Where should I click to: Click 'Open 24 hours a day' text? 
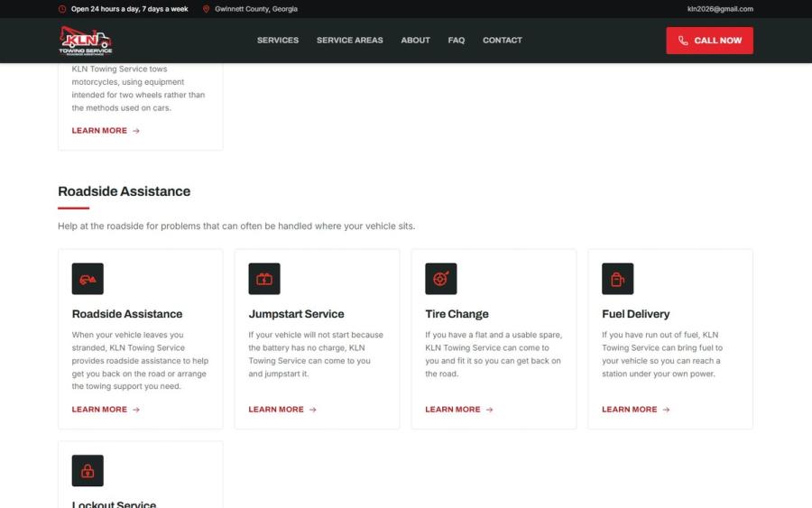point(129,9)
